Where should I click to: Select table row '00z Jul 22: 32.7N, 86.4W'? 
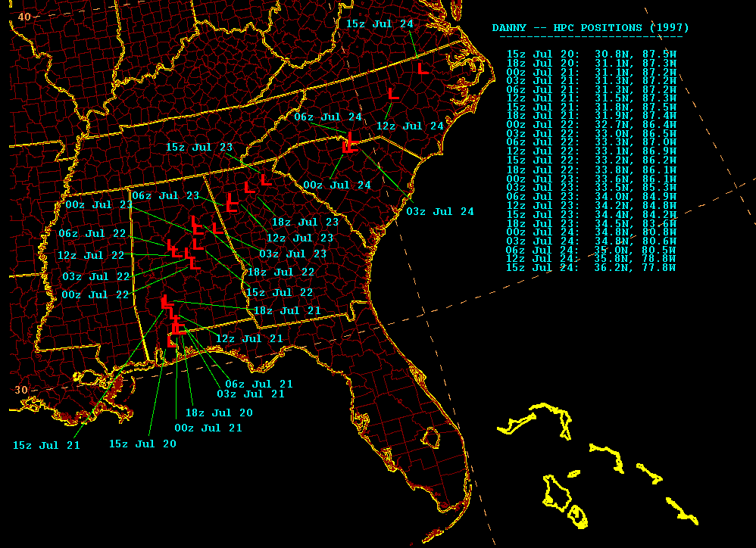coord(592,125)
